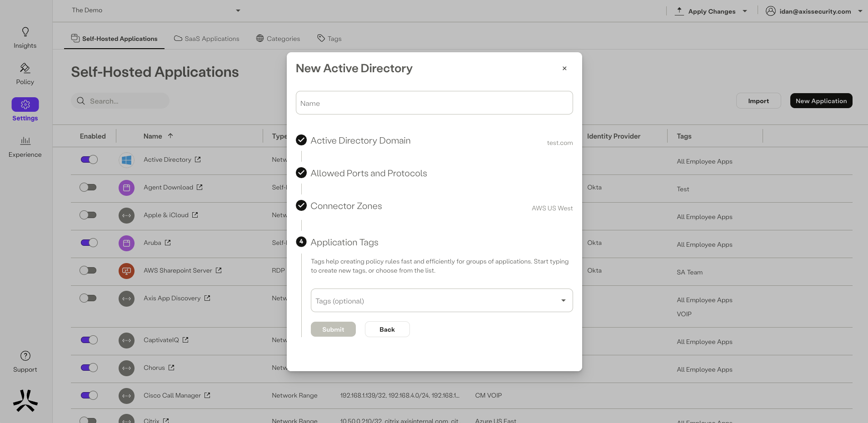Click the Name column sort arrow

[x=170, y=135]
